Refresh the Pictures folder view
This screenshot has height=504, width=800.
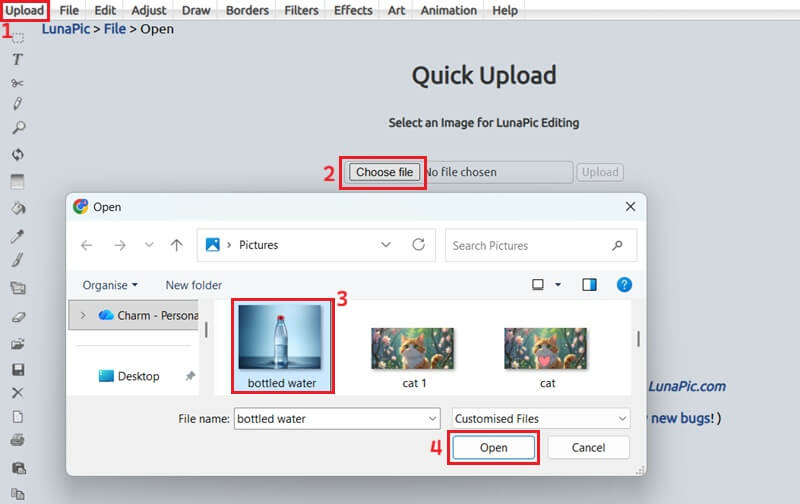pos(418,245)
